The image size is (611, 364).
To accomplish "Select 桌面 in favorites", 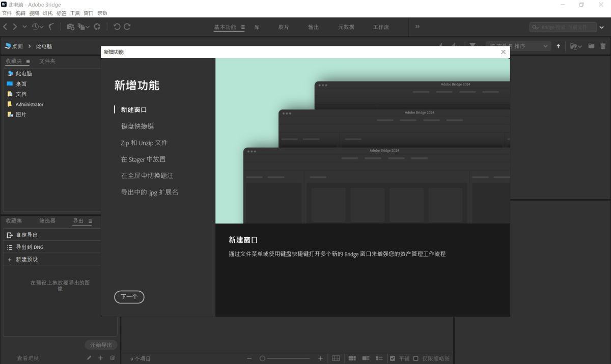I will coord(21,84).
